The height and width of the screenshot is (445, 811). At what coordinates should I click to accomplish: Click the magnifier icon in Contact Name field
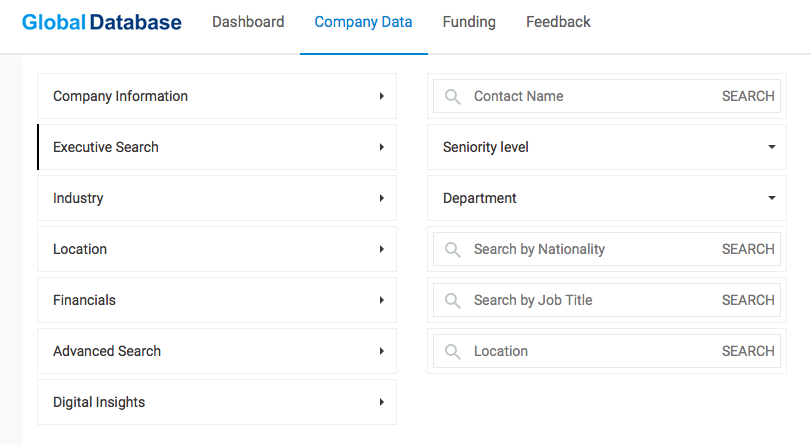click(453, 97)
